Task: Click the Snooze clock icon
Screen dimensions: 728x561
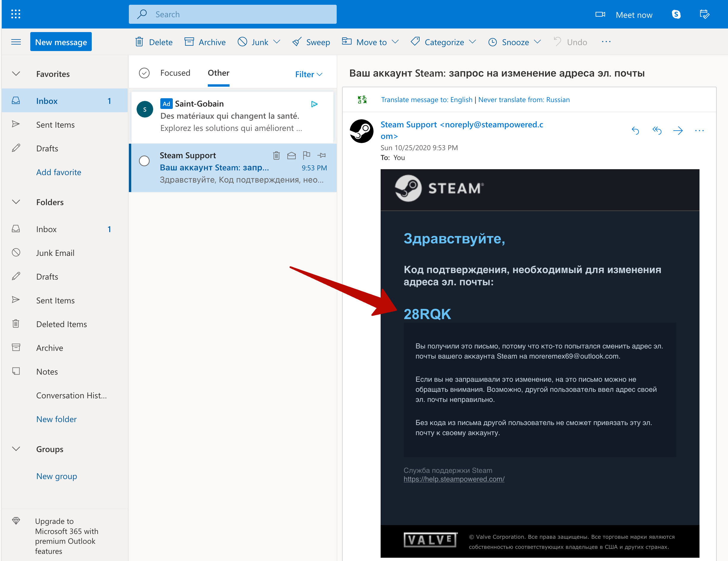Action: coord(493,42)
